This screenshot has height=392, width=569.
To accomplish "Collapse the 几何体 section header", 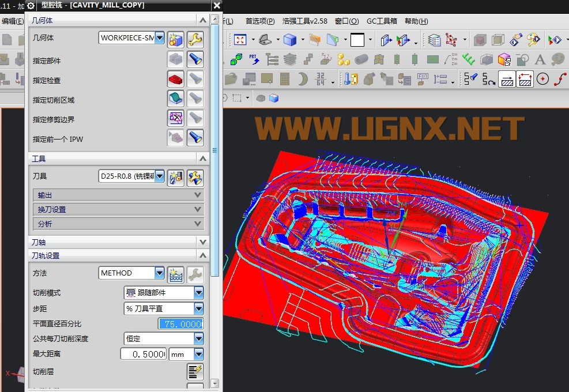I will tap(119, 20).
